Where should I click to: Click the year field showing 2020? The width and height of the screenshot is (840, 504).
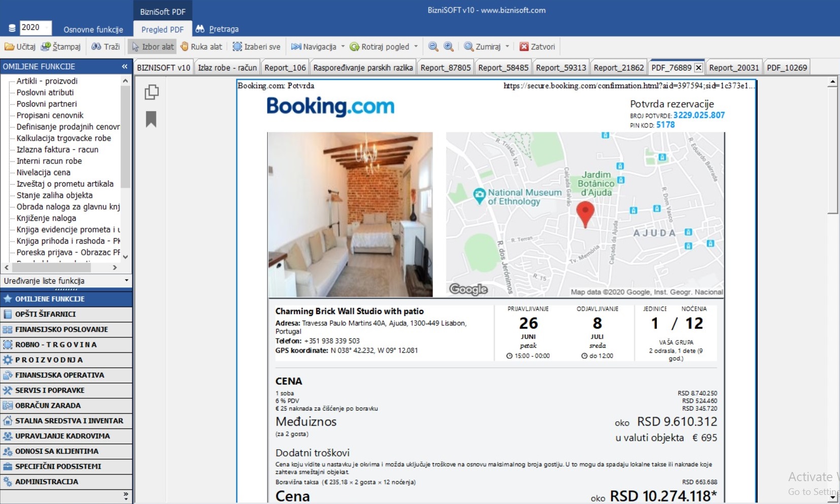point(35,27)
